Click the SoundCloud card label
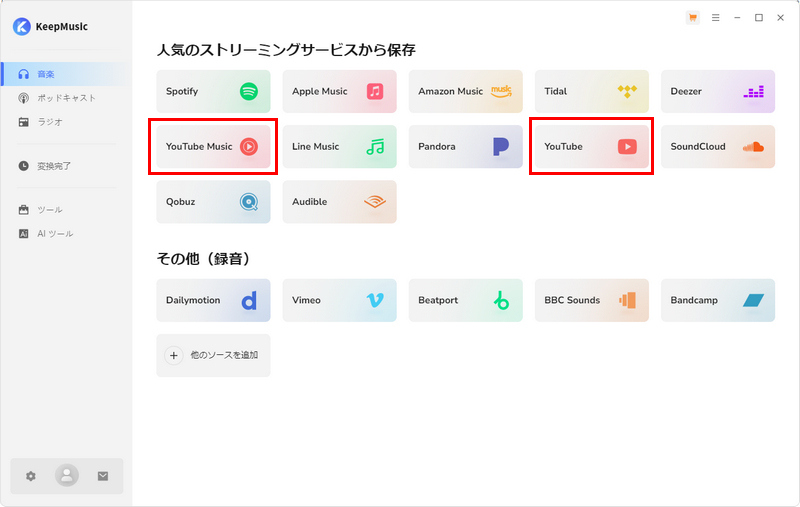 [x=698, y=147]
